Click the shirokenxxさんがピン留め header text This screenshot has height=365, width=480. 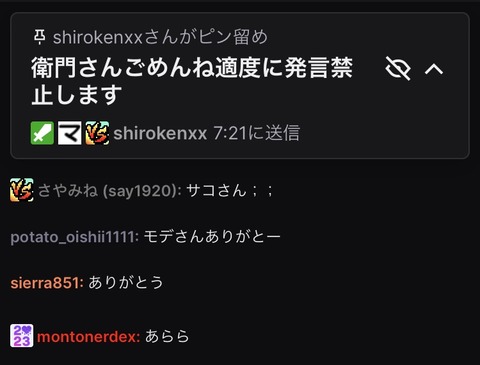(160, 37)
